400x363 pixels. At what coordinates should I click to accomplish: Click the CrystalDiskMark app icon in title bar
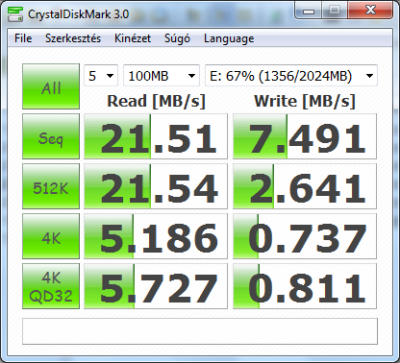point(15,14)
